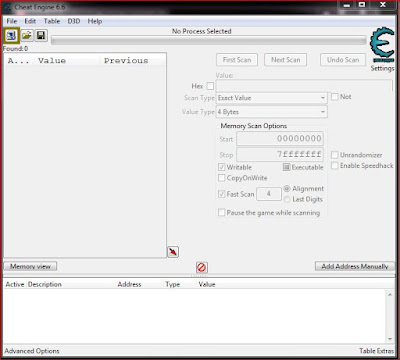Click the Stop address field
Screen dimensions: 400x360
(280, 155)
